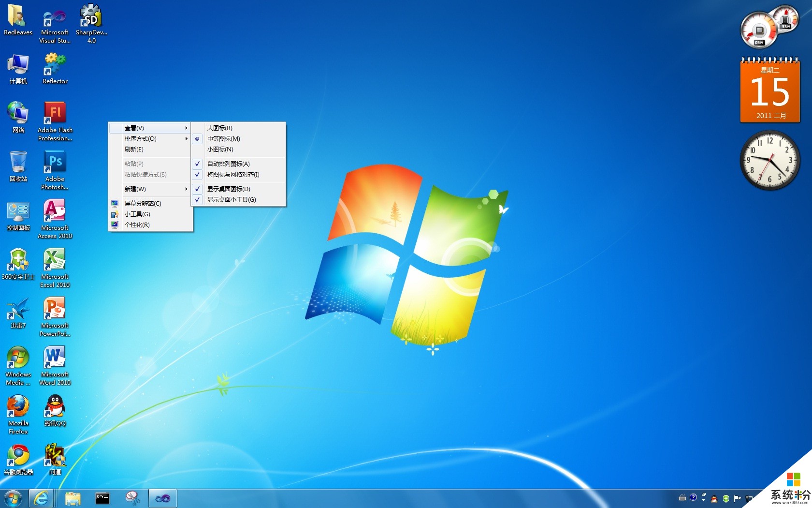Open the command prompt taskbar icon

coord(102,498)
